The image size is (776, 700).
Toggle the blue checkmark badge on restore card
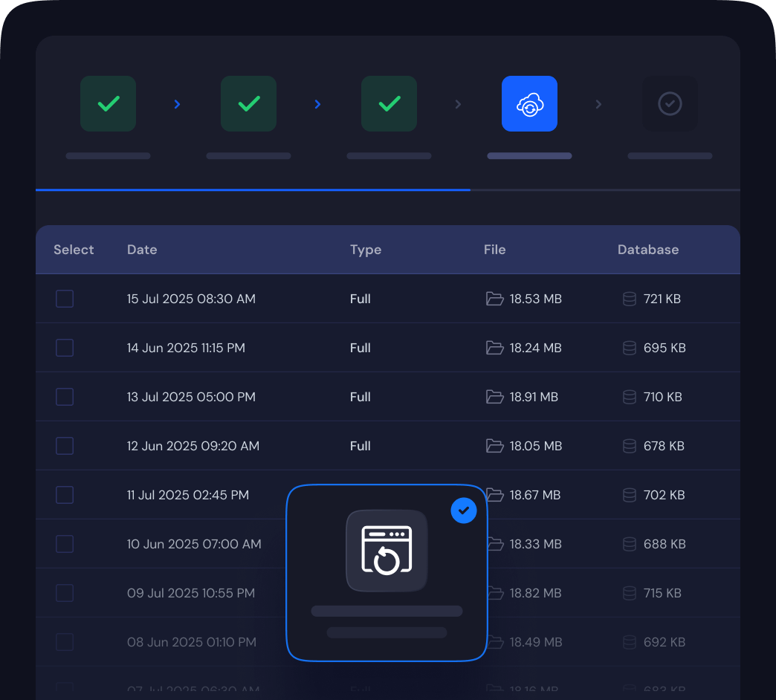(464, 511)
